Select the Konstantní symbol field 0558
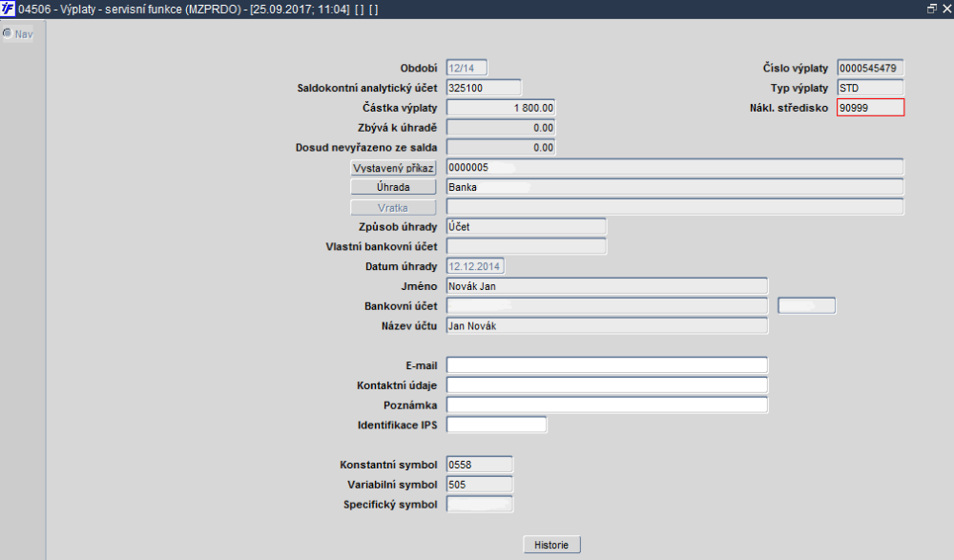Viewport: 954px width, 560px height. point(480,465)
